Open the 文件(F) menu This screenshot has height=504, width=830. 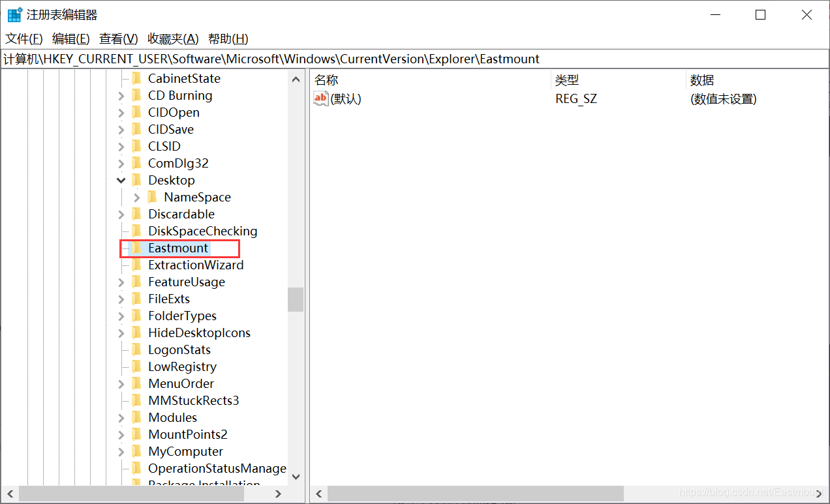pos(24,39)
